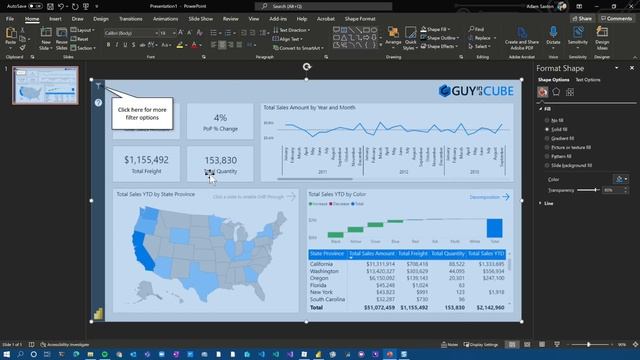Switch to the Animations tab
The image size is (640, 360).
click(x=165, y=19)
